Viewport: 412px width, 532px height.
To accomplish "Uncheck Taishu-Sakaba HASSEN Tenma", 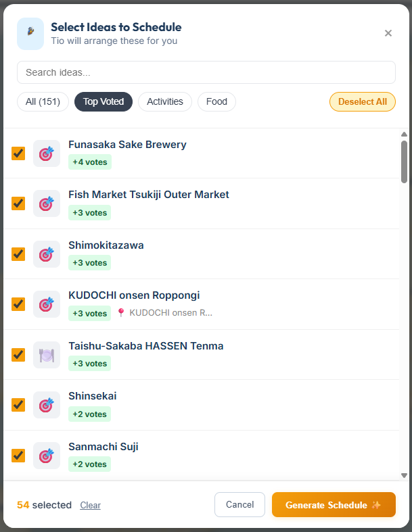I will pyautogui.click(x=18, y=355).
